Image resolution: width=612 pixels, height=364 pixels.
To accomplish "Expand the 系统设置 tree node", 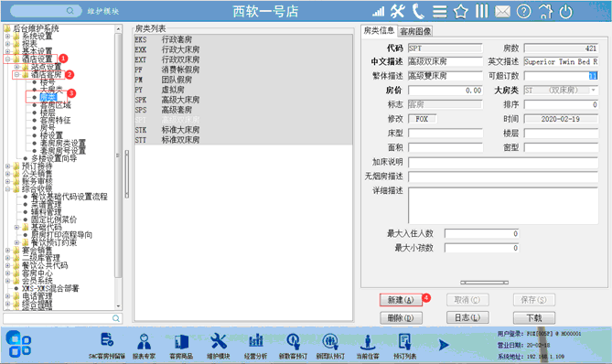I will click(7, 37).
